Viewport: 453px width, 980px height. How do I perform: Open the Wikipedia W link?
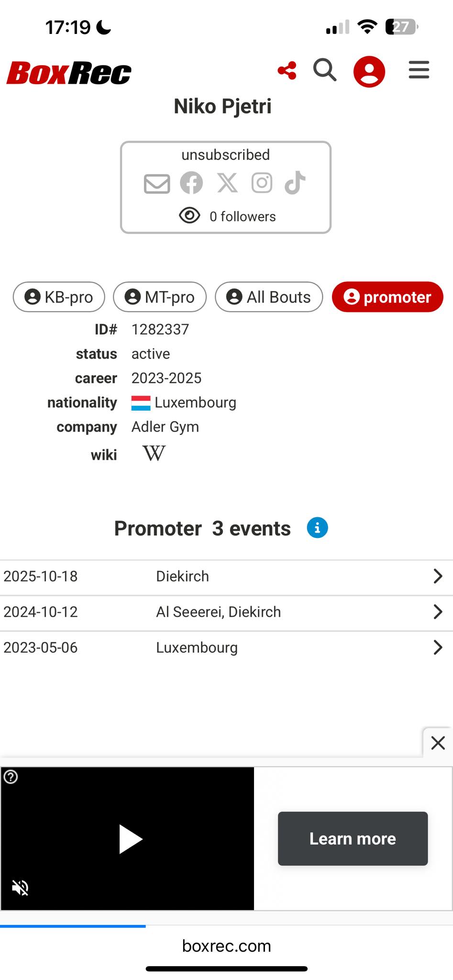click(154, 453)
